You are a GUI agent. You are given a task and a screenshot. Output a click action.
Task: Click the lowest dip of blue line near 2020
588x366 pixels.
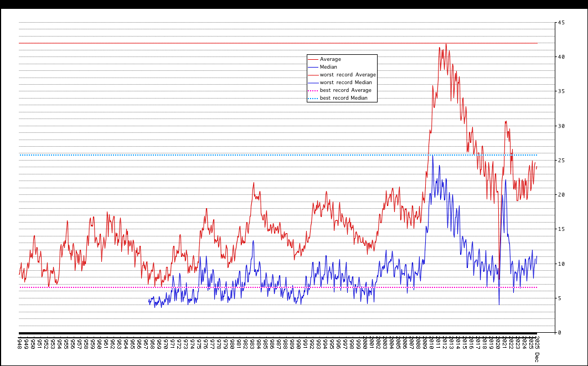click(x=499, y=304)
